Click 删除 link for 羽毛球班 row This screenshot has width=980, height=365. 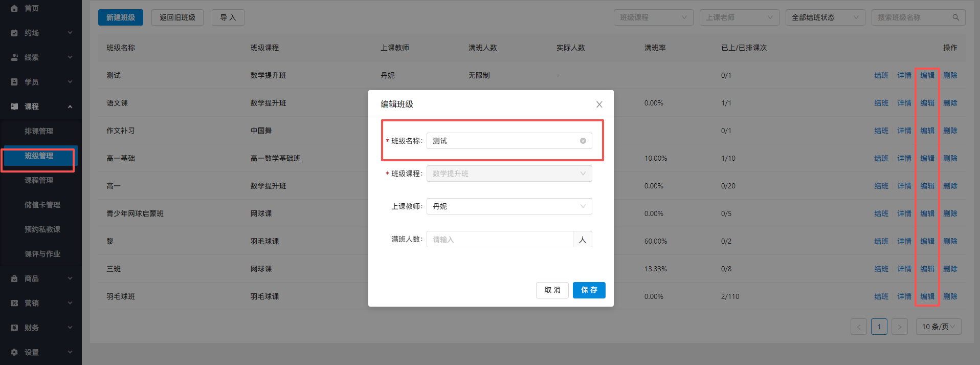pos(950,296)
